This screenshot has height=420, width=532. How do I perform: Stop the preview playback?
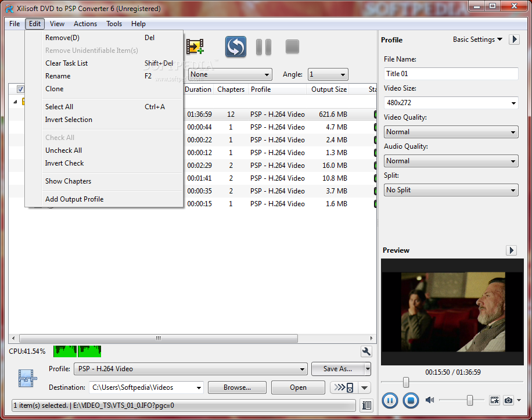(x=411, y=401)
